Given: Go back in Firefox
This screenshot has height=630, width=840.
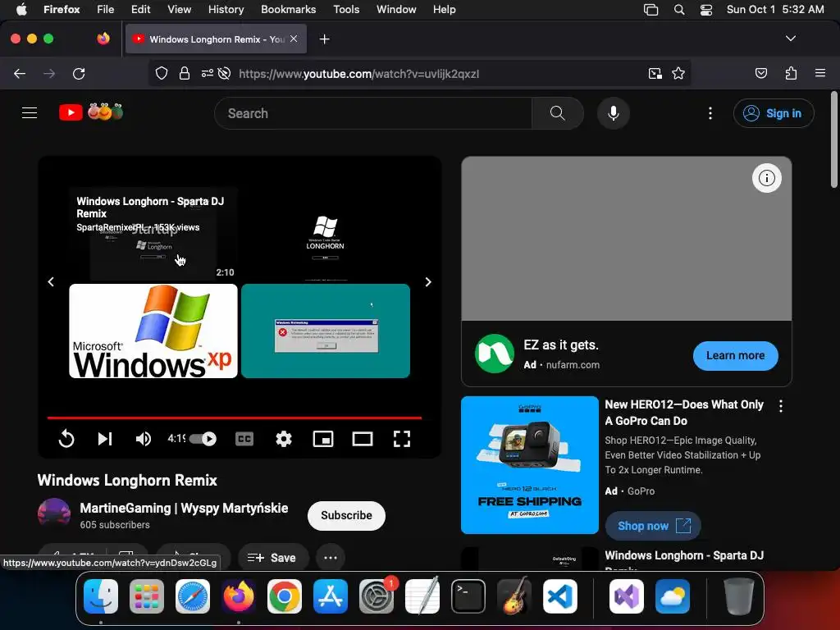Looking at the screenshot, I should pos(20,73).
